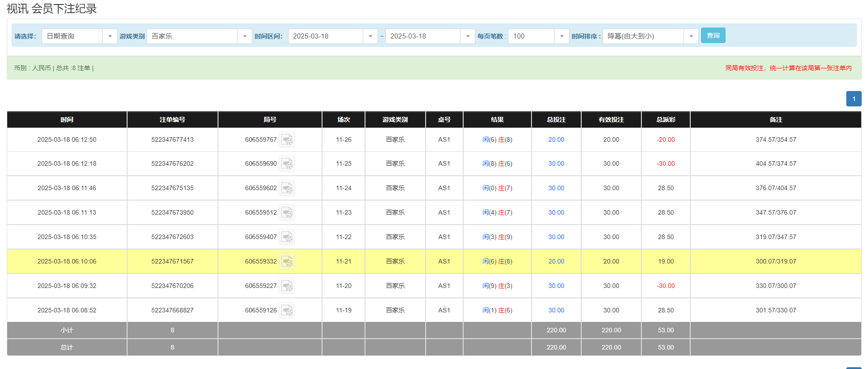
Task: Open 总投注 30.00 link for bet 522347676202
Action: click(556, 164)
